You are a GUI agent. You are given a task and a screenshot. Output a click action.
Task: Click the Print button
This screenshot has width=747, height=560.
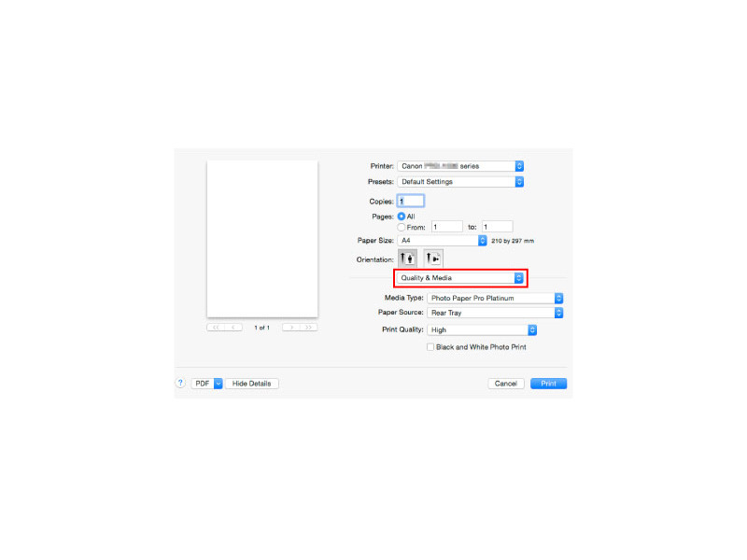(548, 384)
